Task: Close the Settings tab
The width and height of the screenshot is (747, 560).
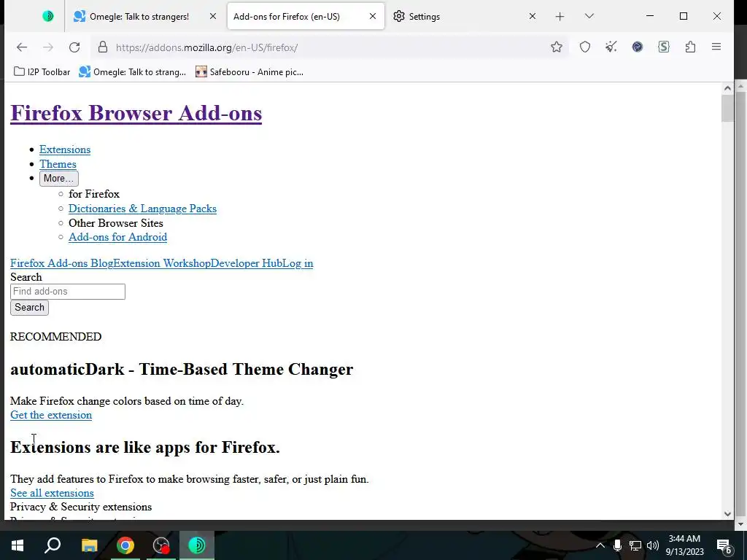Action: (532, 17)
